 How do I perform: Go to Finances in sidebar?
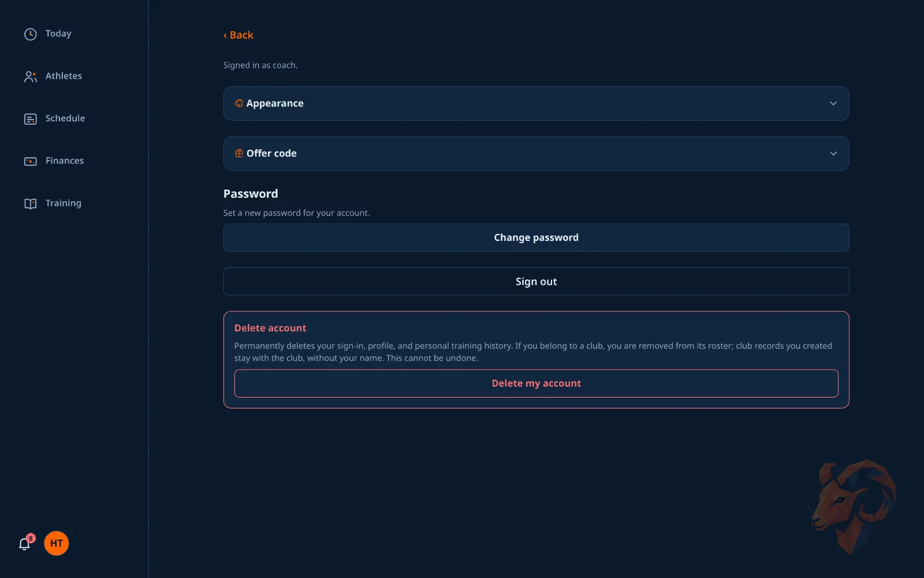[65, 161]
